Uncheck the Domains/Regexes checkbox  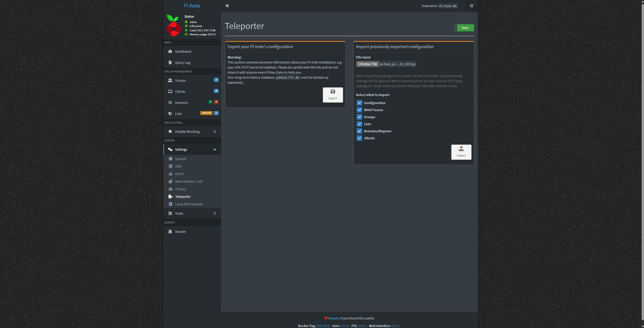click(x=359, y=131)
